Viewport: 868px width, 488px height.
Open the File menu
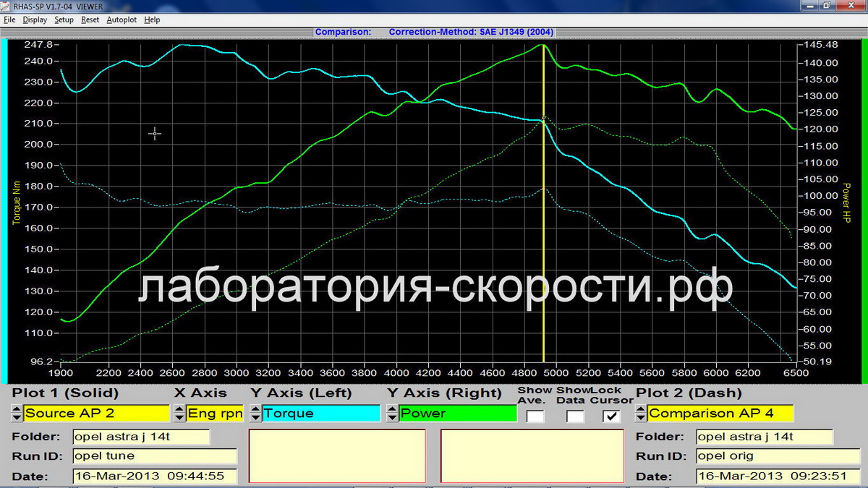pyautogui.click(x=9, y=20)
